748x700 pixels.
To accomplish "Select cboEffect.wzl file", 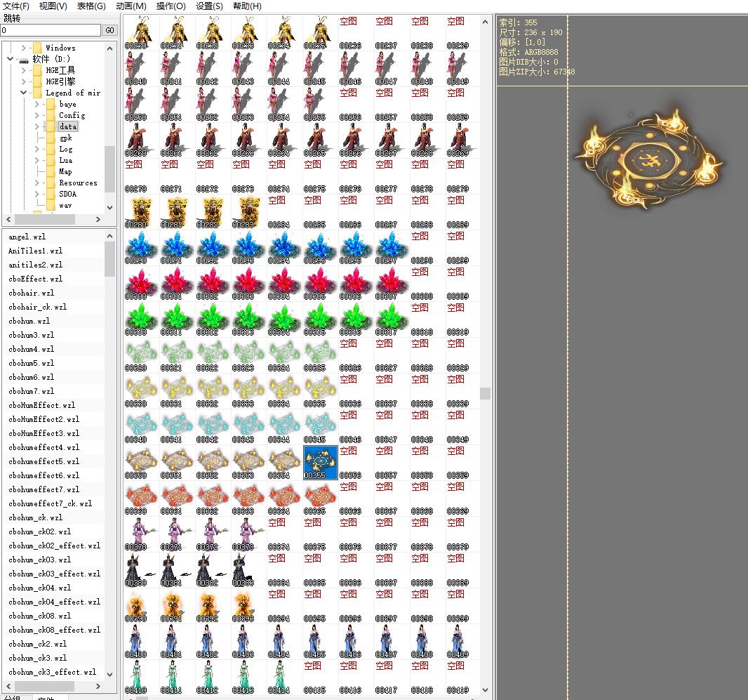I will point(35,279).
